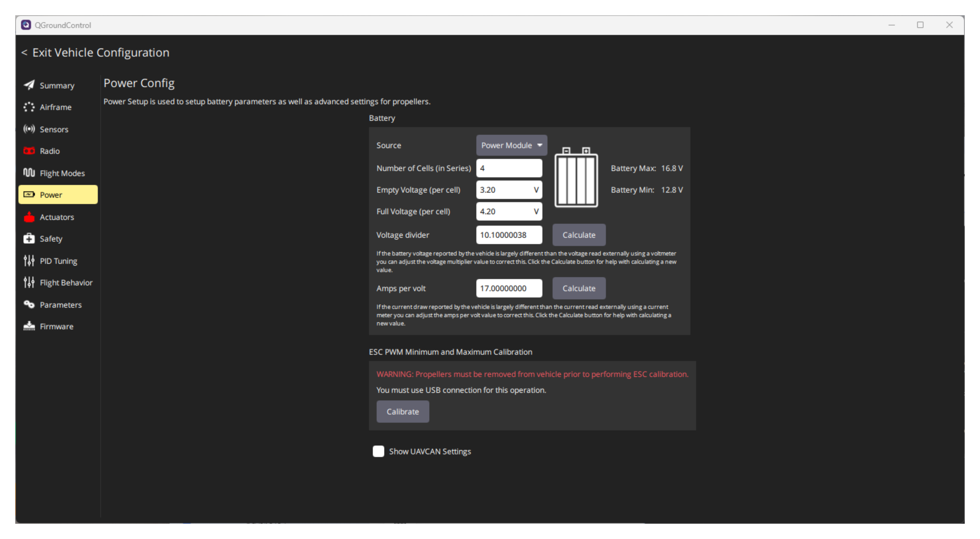Exit Vehicle Configuration

[x=96, y=52]
